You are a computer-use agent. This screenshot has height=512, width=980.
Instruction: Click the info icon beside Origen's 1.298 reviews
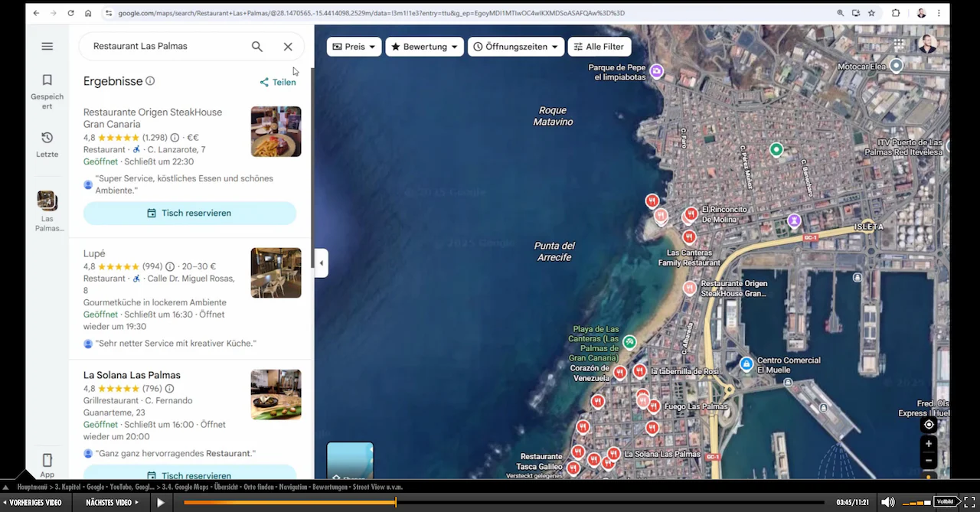point(175,138)
